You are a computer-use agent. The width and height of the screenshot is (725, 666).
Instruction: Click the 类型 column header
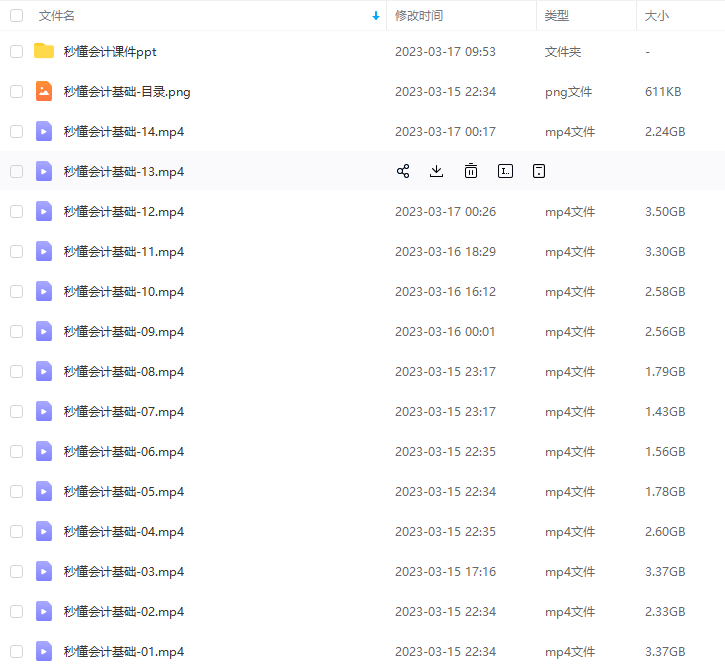coord(557,16)
